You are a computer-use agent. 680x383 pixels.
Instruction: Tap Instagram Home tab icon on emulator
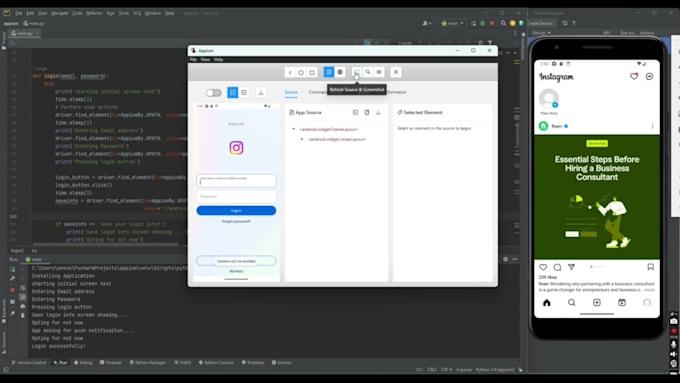click(547, 303)
